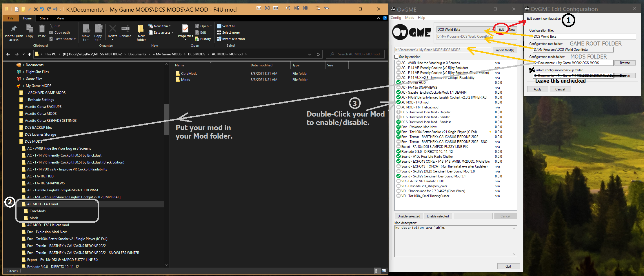Click Select all in ribbon

(x=226, y=26)
